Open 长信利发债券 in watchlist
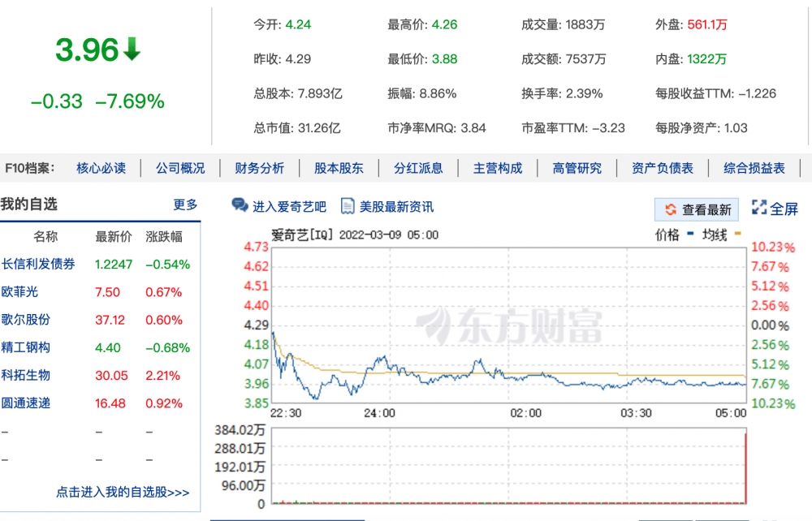Screen dimensions: 812x521 [x=38, y=264]
